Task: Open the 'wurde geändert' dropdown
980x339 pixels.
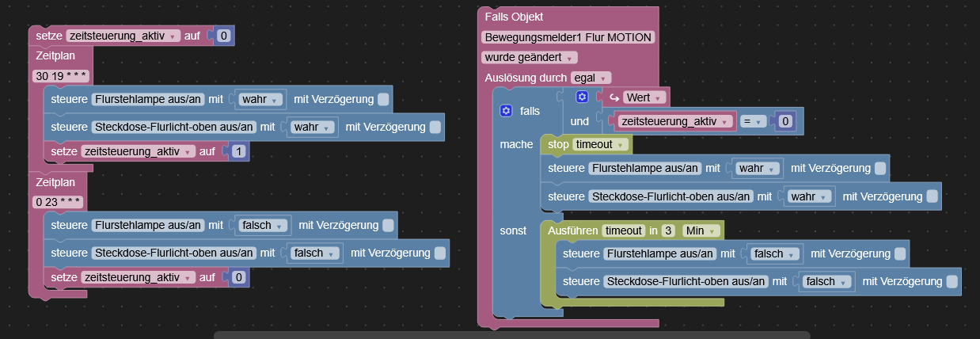Action: [530, 58]
